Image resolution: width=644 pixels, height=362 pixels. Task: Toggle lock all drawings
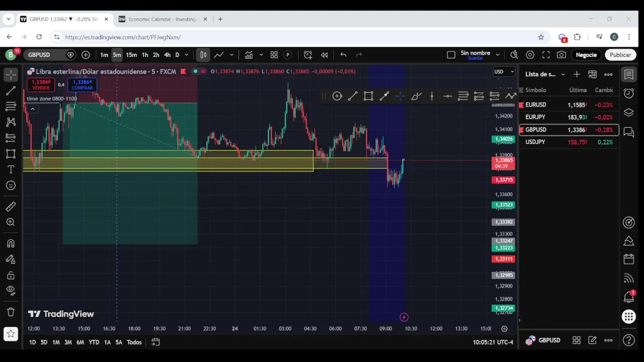point(11,275)
